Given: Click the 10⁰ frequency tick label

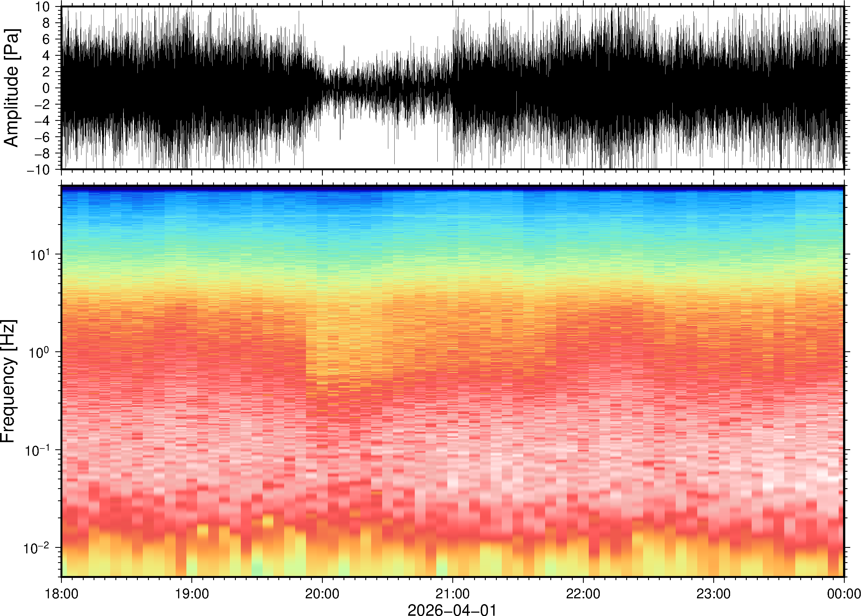Looking at the screenshot, I should pos(39,352).
